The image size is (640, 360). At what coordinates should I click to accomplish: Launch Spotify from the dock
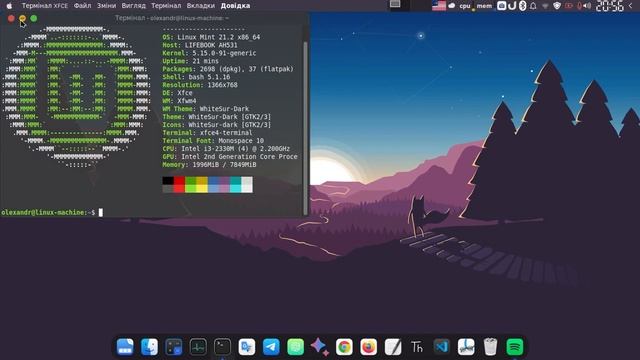tap(515, 347)
